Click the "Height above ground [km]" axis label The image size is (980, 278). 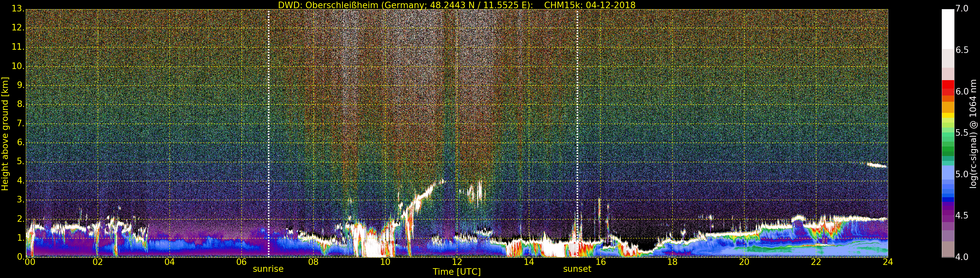(5, 134)
